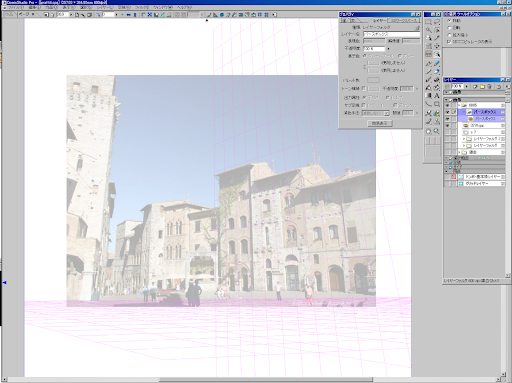Toggle visibility of topmost folder layer
The width and height of the screenshot is (512, 383).
click(447, 105)
